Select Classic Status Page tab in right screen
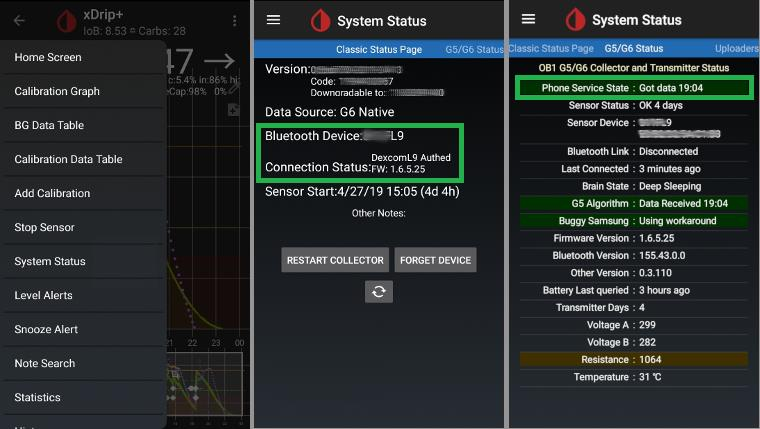Screen dimensions: 760x429 pyautogui.click(x=551, y=48)
